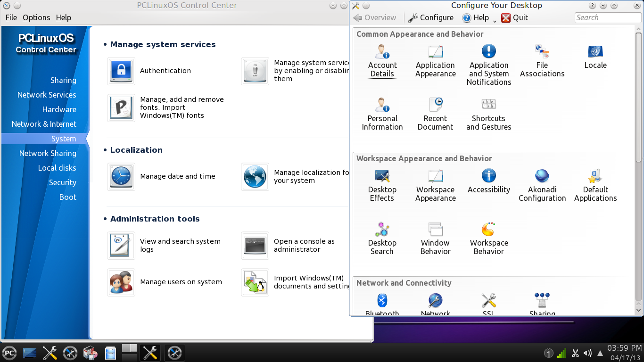Open the File Associations settings
Screen dimensions: 644x362
click(x=542, y=61)
